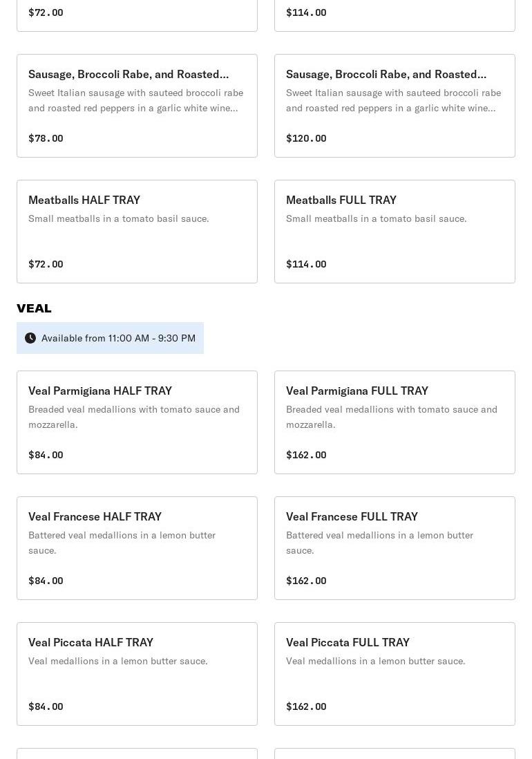
Task: Select Veal Francese FULL TRAY card
Action: click(x=395, y=547)
